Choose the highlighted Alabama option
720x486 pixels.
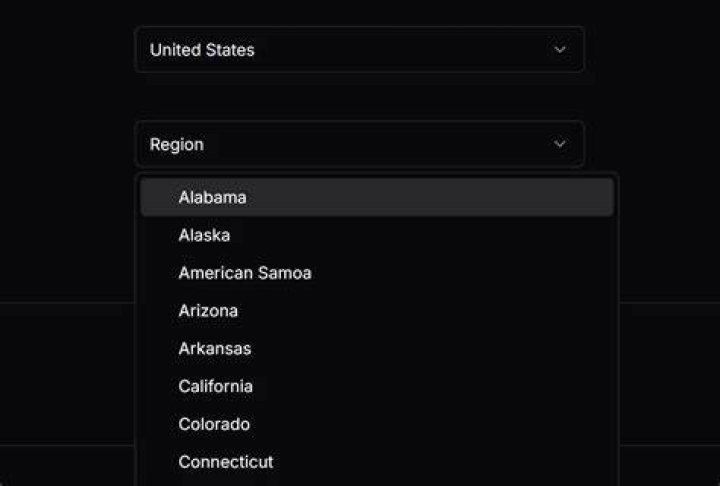377,198
